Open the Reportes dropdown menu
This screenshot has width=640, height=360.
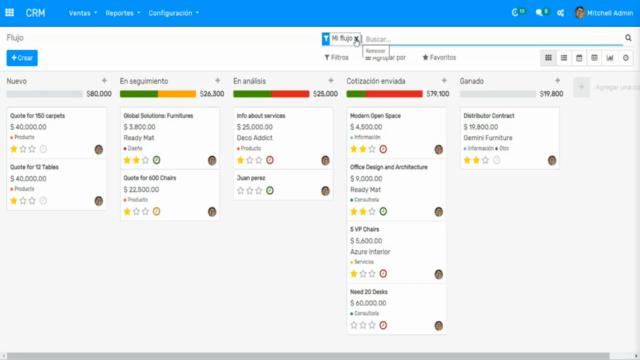pos(122,13)
